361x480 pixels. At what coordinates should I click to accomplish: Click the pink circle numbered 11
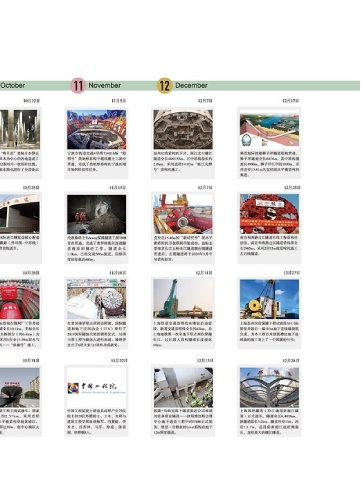[78, 85]
